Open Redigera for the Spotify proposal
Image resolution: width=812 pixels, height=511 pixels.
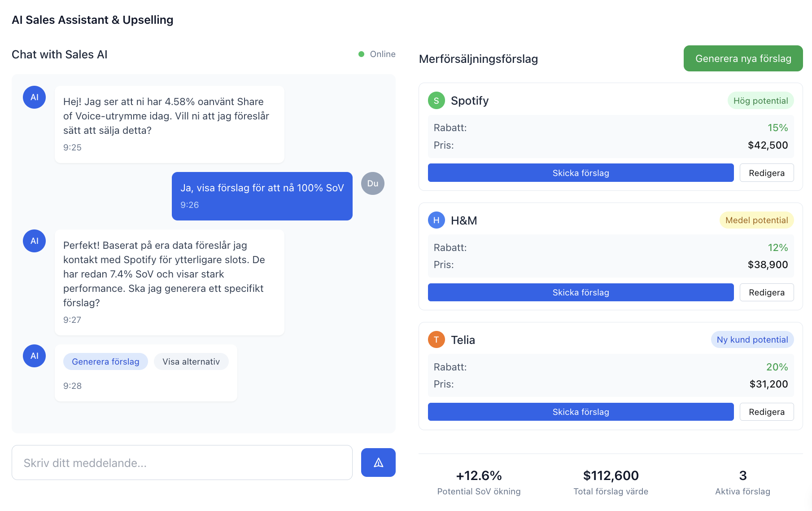pos(767,172)
